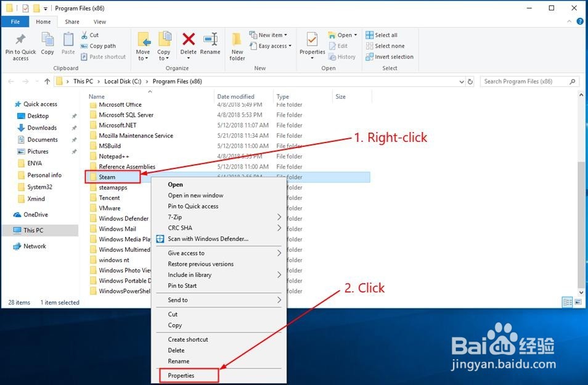Expand the 7-Zip submenu
The image size is (588, 385).
point(279,217)
